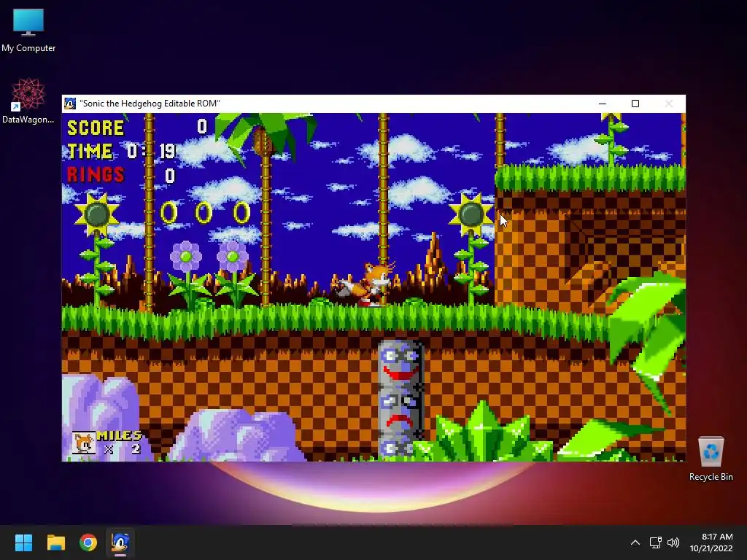Click the middle gold ring
This screenshot has width=747, height=560.
pos(204,212)
